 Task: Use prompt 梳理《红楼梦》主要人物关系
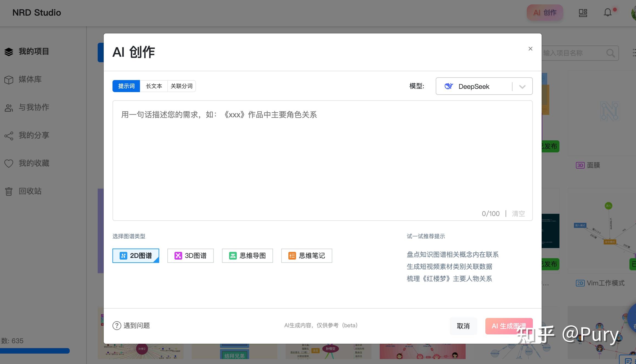(449, 278)
